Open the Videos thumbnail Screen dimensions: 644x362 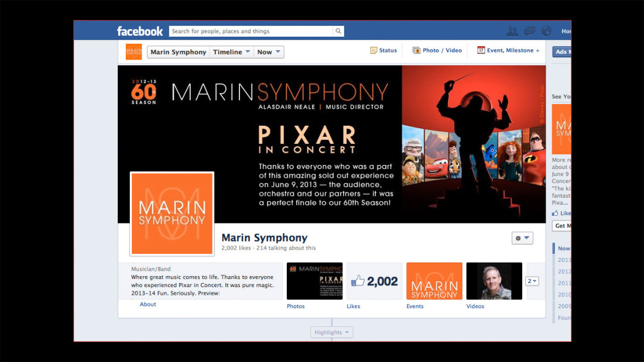click(x=494, y=281)
